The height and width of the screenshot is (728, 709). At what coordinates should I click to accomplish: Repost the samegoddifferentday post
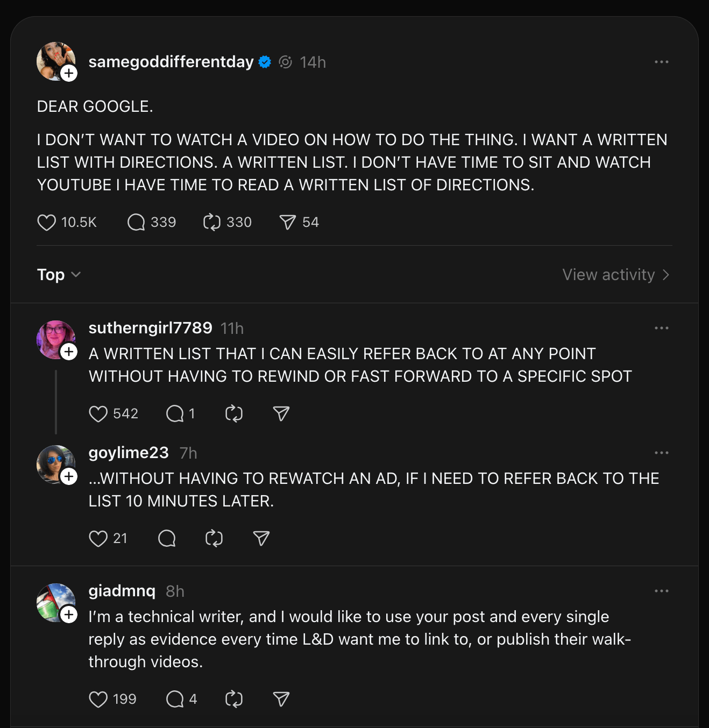(x=212, y=223)
